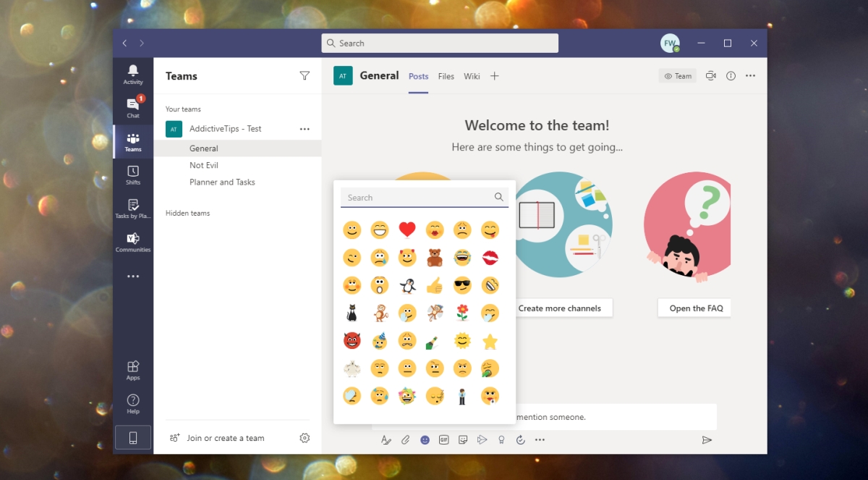868x480 pixels.
Task: Go forward with right arrow
Action: (x=142, y=43)
